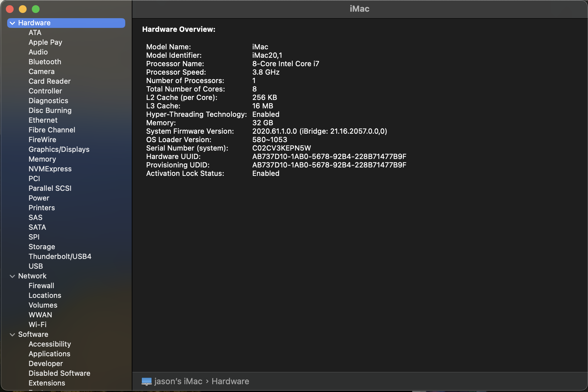
Task: Select Camera in the sidebar
Action: pyautogui.click(x=42, y=72)
